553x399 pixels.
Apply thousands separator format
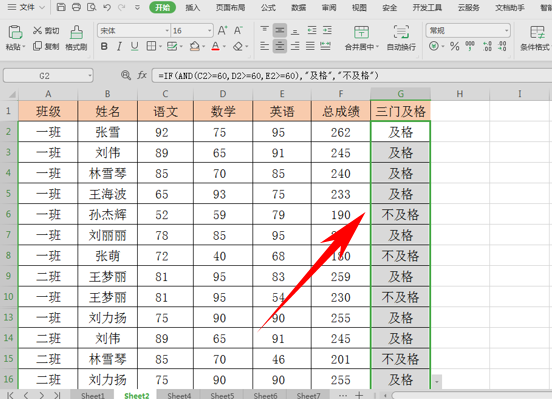[x=470, y=46]
